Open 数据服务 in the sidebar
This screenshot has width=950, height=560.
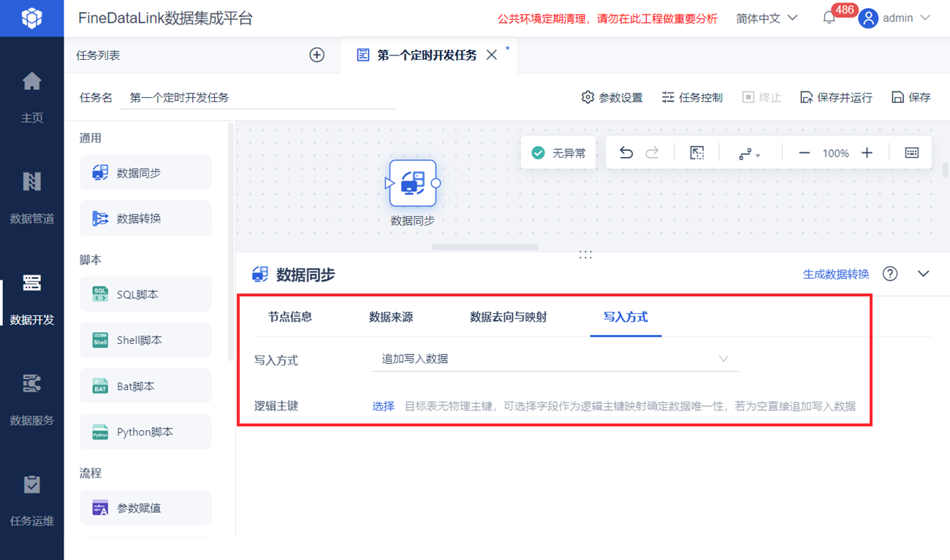pyautogui.click(x=31, y=399)
